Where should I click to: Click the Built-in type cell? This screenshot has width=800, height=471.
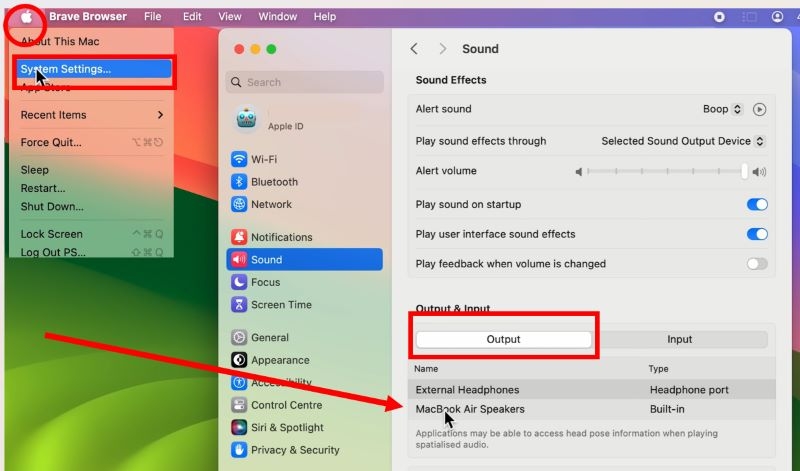click(667, 409)
